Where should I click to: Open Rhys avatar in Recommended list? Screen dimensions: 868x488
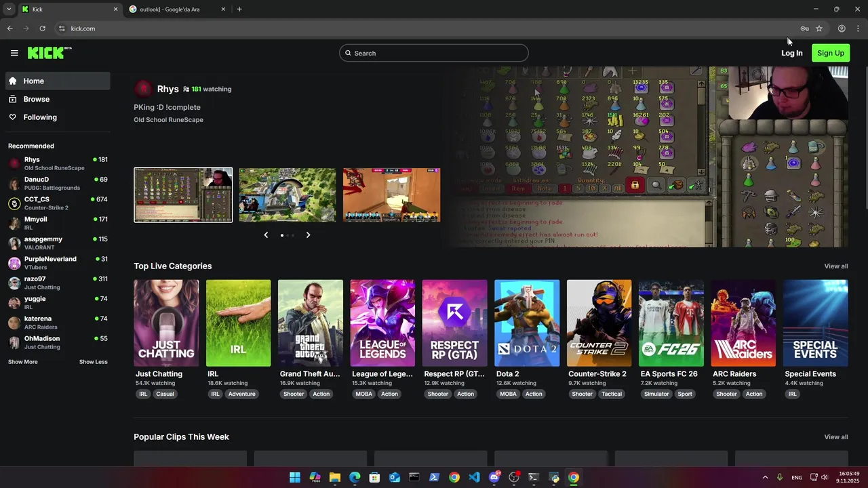(x=14, y=163)
